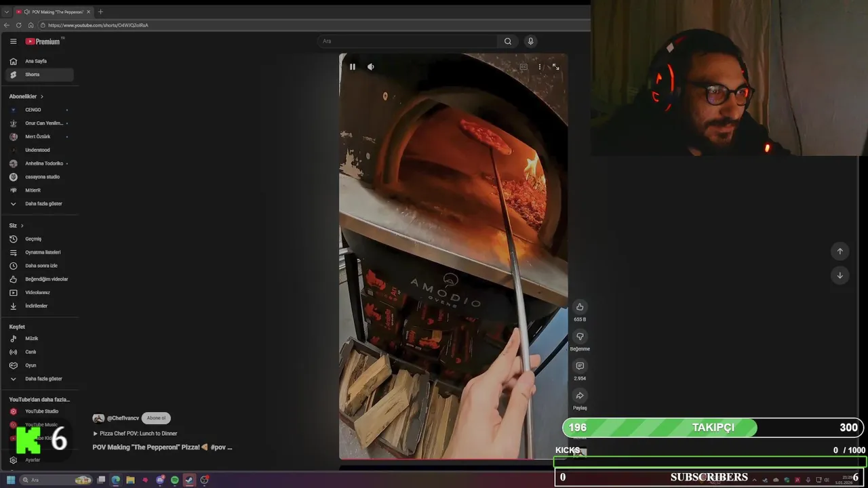The height and width of the screenshot is (488, 868).
Task: Open the Windows Start menu
Action: coord(11,480)
